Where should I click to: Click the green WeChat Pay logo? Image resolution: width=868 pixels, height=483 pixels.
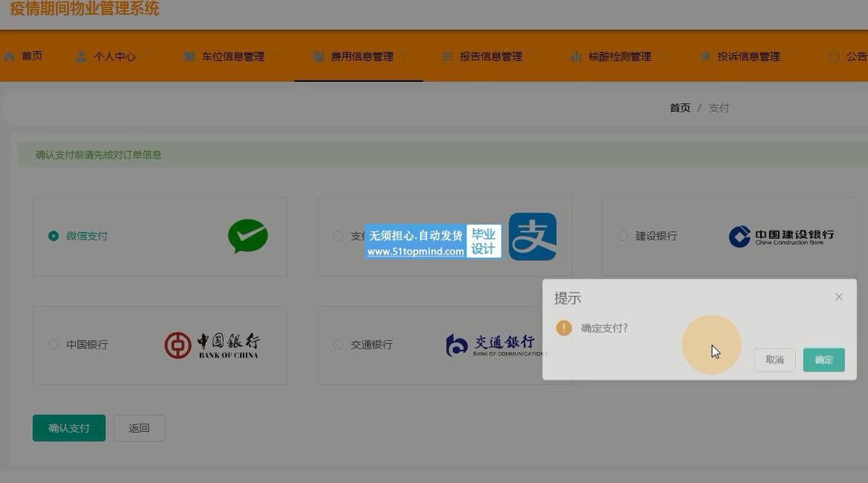click(x=248, y=237)
